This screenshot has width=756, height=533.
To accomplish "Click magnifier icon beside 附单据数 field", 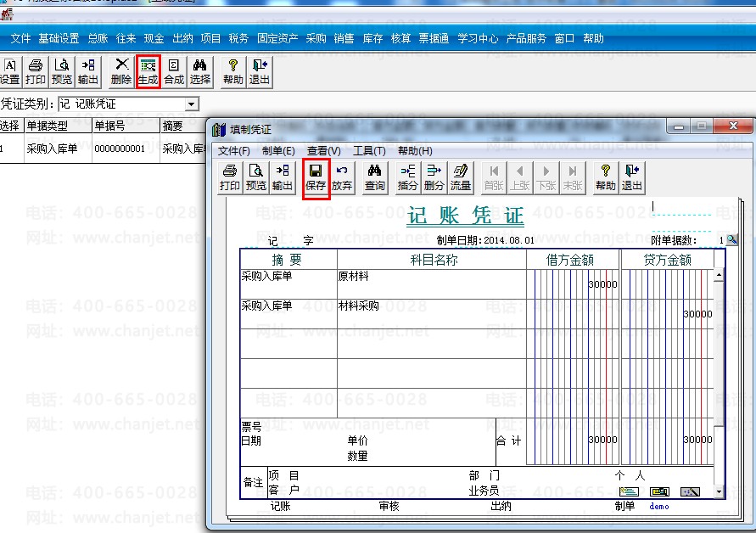I will point(732,240).
